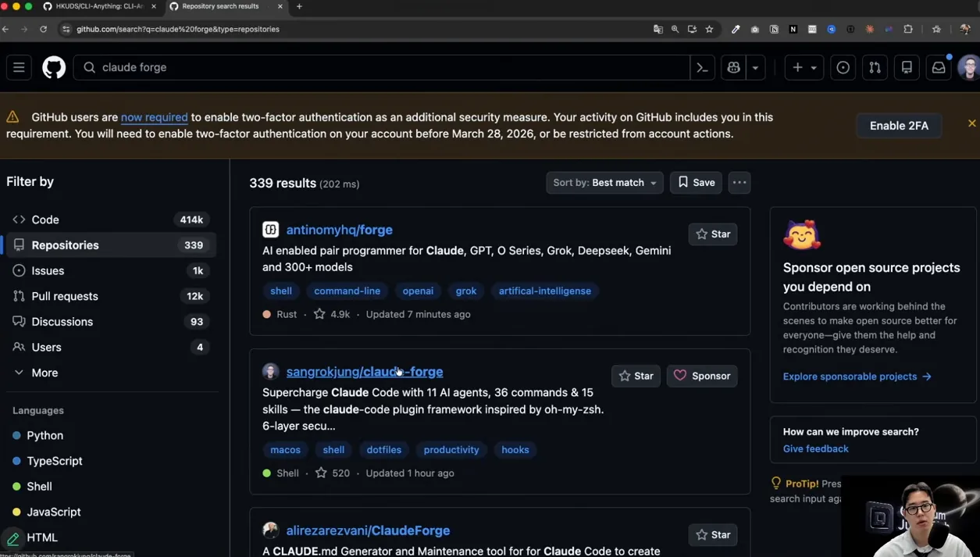Open the Copilot chat icon
Viewport: 980px width, 557px height.
coord(733,67)
